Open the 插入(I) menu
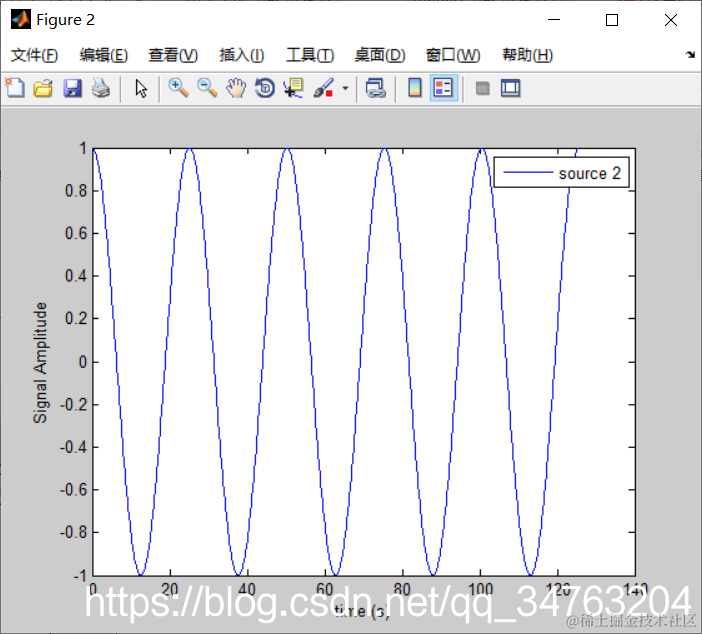The height and width of the screenshot is (634, 702). [x=241, y=55]
